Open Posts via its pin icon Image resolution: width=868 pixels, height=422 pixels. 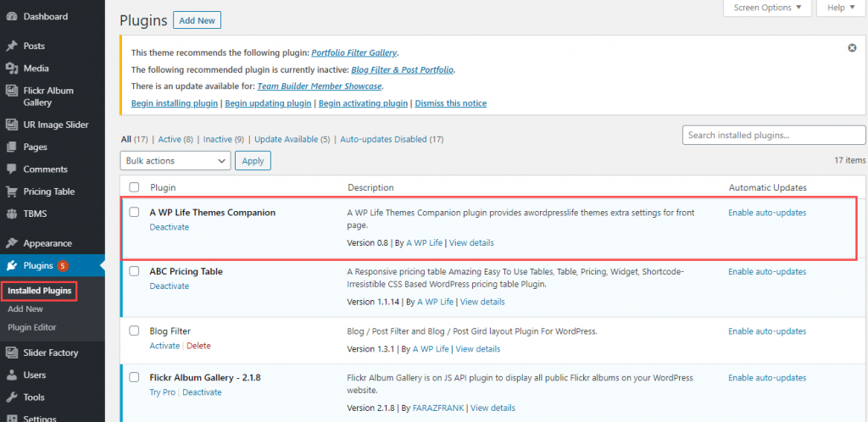point(11,46)
